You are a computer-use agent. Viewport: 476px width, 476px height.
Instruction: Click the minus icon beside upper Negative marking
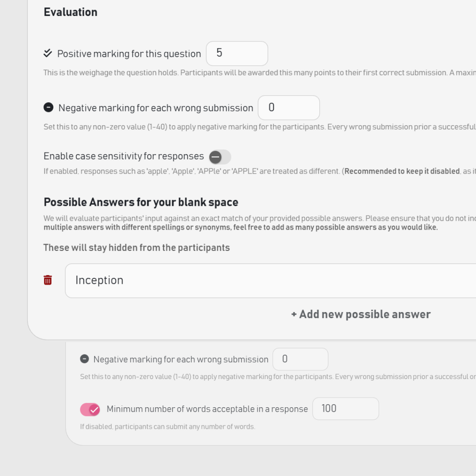click(x=48, y=107)
